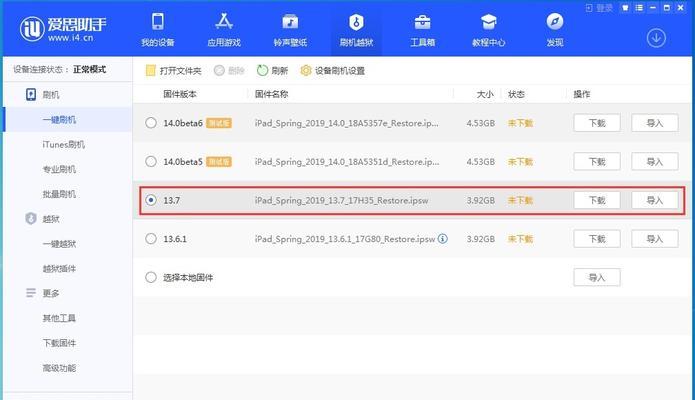Click iPad_Spring_2019_14.0_18A5351d_Restore firmware name
Screen dimensions: 695x400
pos(347,162)
